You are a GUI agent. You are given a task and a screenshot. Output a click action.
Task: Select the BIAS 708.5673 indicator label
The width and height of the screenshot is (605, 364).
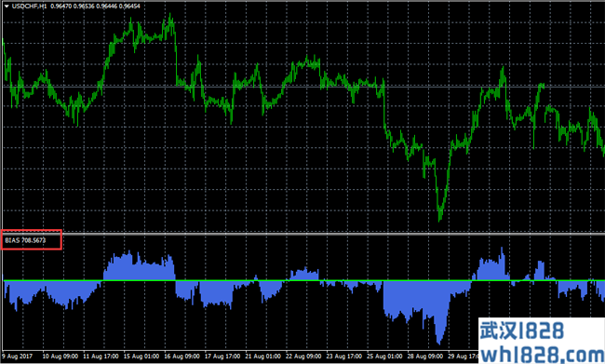tap(25, 240)
